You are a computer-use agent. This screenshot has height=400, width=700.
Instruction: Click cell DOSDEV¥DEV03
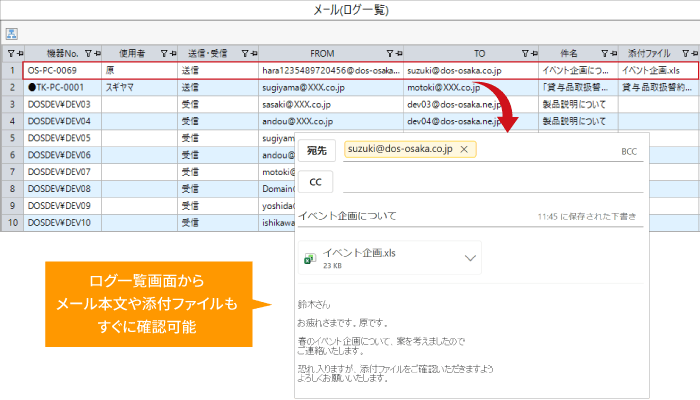point(62,104)
